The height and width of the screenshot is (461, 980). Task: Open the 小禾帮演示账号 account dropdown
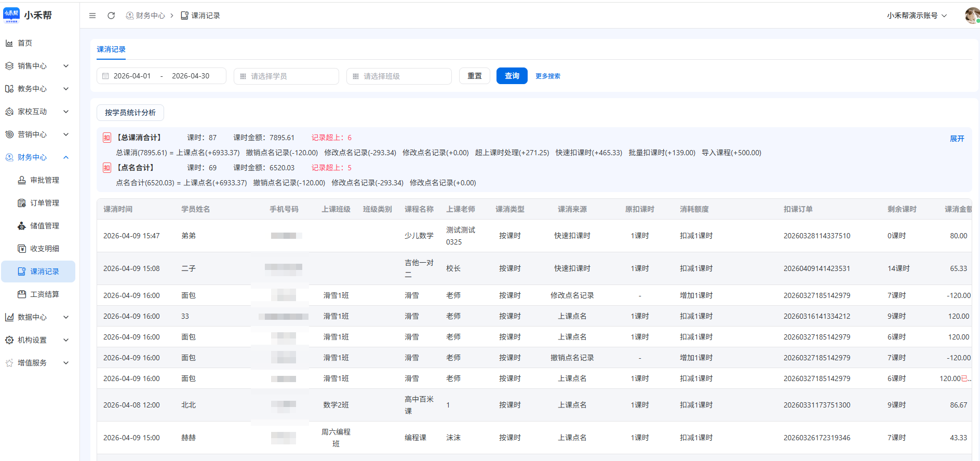(x=917, y=16)
